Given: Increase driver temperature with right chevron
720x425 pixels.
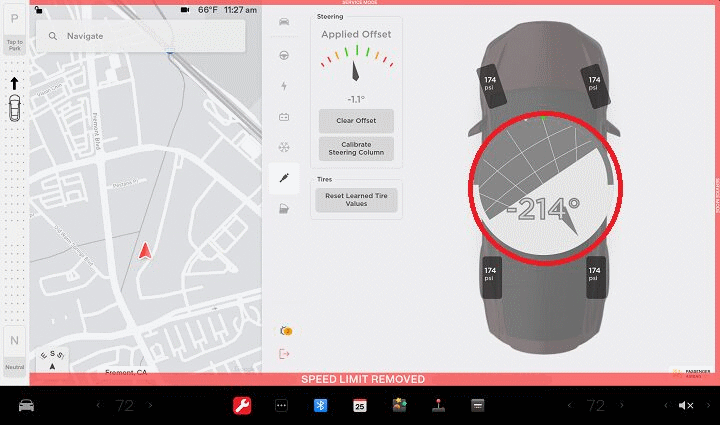Looking at the screenshot, I should click(150, 405).
